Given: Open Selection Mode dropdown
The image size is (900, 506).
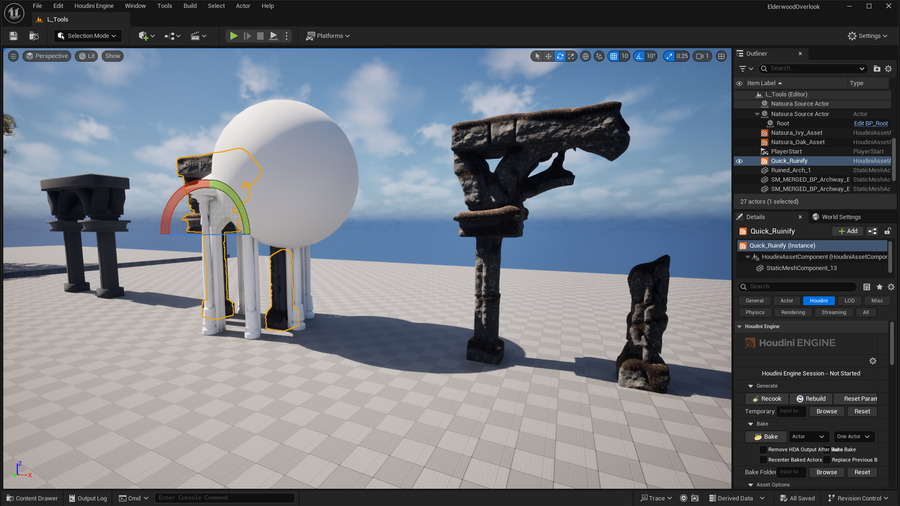Looking at the screenshot, I should 88,36.
